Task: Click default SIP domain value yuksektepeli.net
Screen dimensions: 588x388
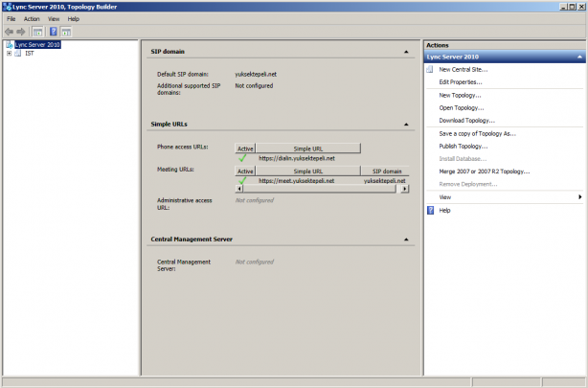Action: click(x=256, y=75)
